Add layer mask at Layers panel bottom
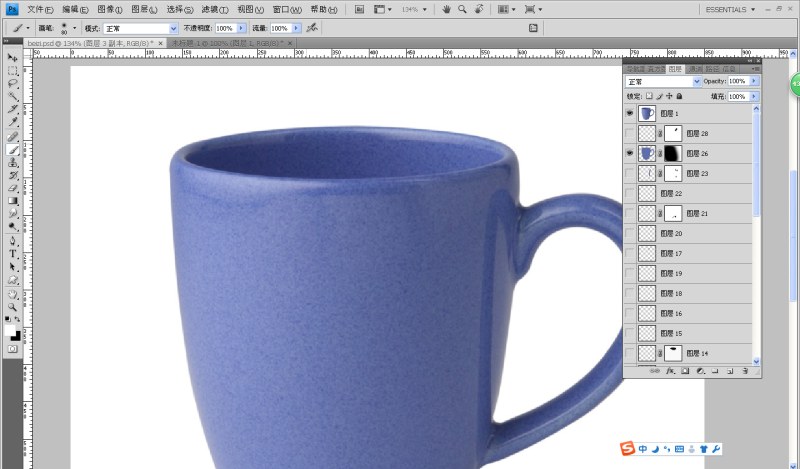The width and height of the screenshot is (800, 469). [x=685, y=371]
